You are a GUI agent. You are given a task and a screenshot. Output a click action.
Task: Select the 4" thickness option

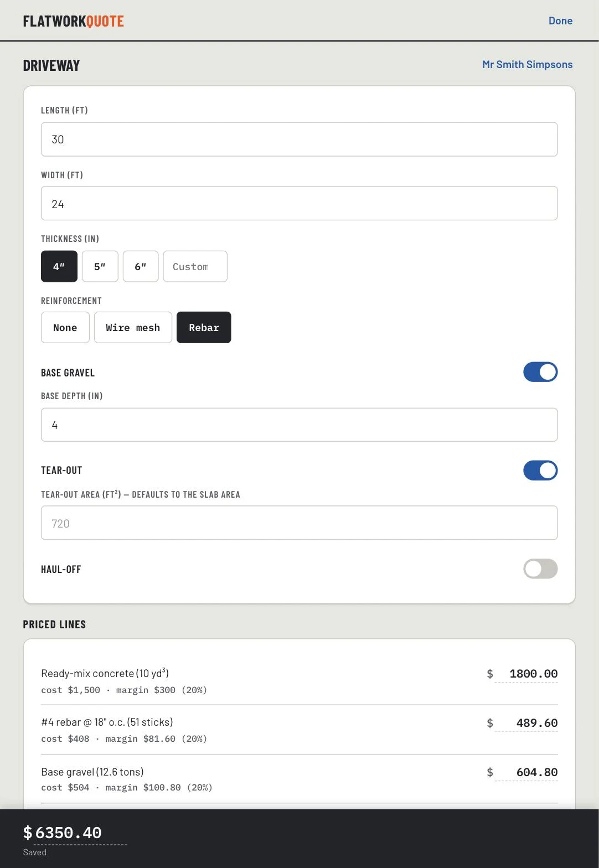pos(59,266)
